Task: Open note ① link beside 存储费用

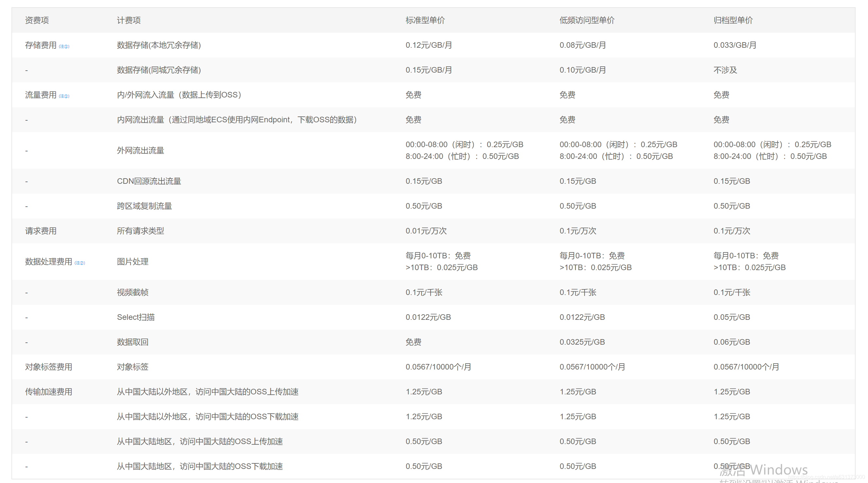Action: click(64, 46)
